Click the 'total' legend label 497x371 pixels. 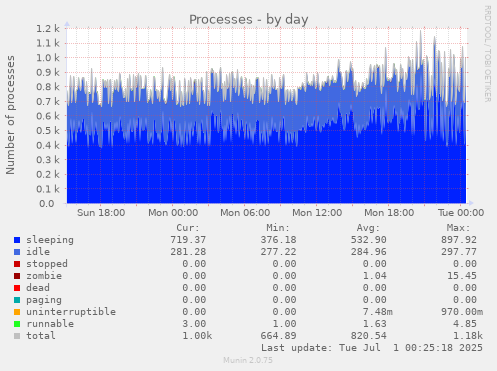(x=41, y=336)
